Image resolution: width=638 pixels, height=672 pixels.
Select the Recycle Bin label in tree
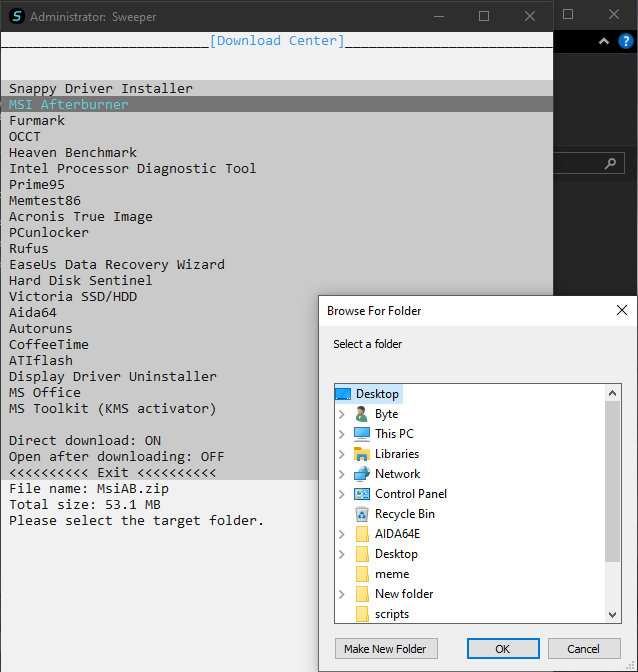pyautogui.click(x=405, y=514)
